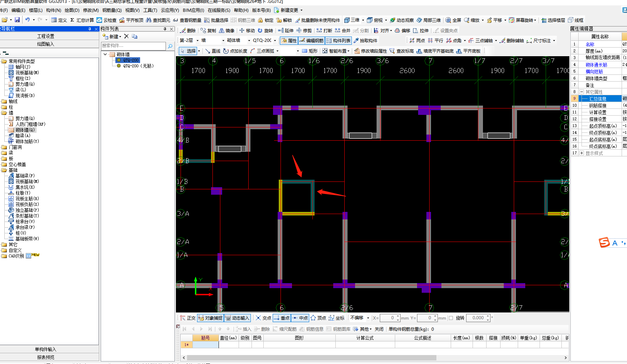Open the 工具(T) menu

click(x=150, y=10)
